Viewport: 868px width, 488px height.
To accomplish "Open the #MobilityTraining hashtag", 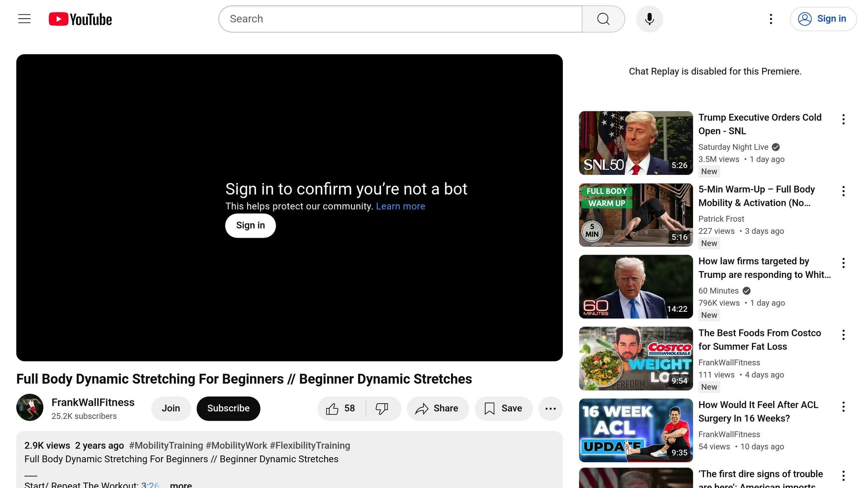I will [166, 446].
